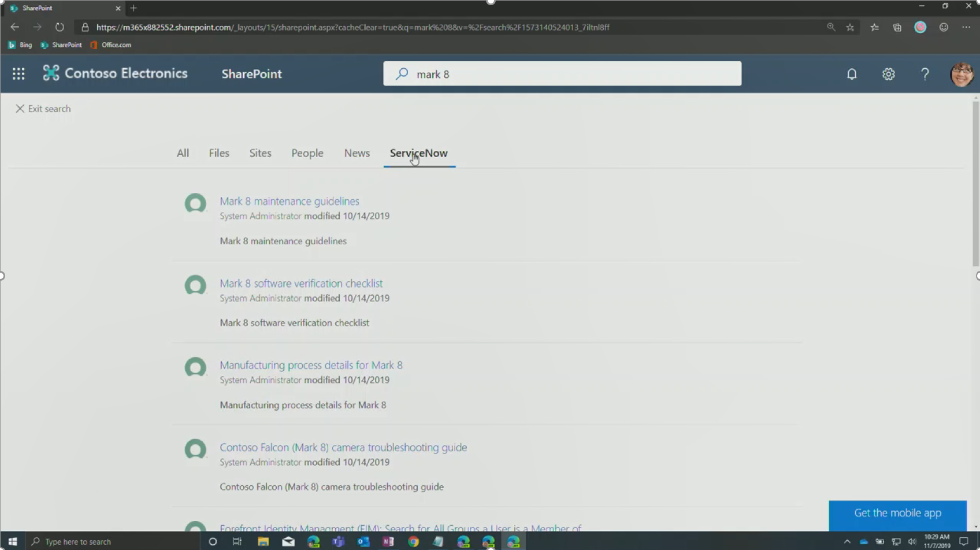Open browser Settings and more menu
The width and height of the screenshot is (980, 550).
[966, 27]
